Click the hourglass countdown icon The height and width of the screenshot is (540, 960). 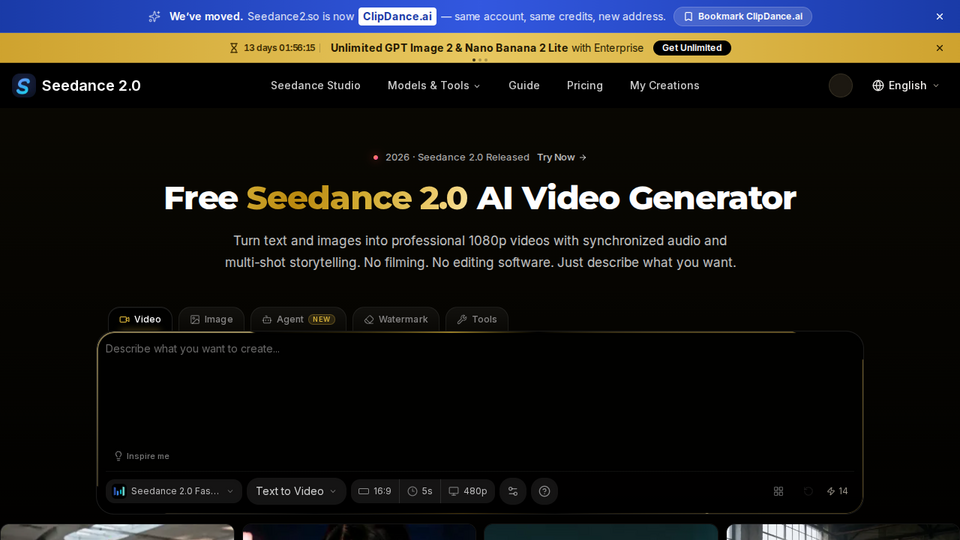pyautogui.click(x=234, y=48)
